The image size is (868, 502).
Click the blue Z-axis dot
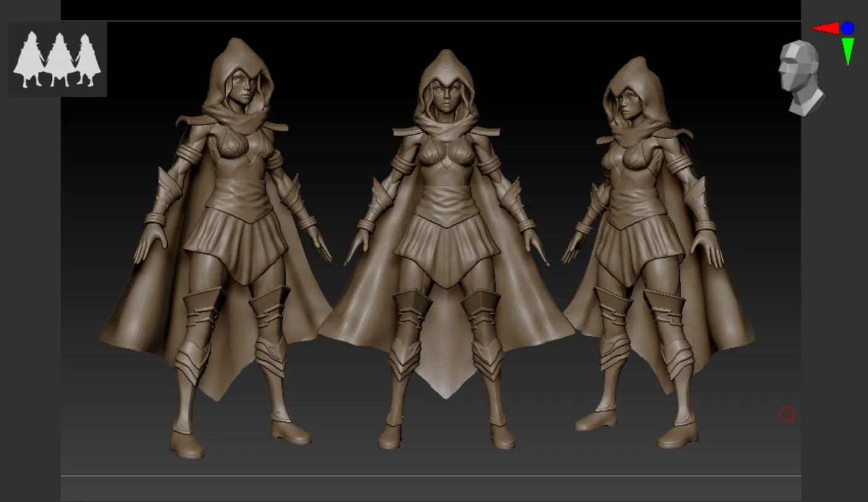[848, 28]
